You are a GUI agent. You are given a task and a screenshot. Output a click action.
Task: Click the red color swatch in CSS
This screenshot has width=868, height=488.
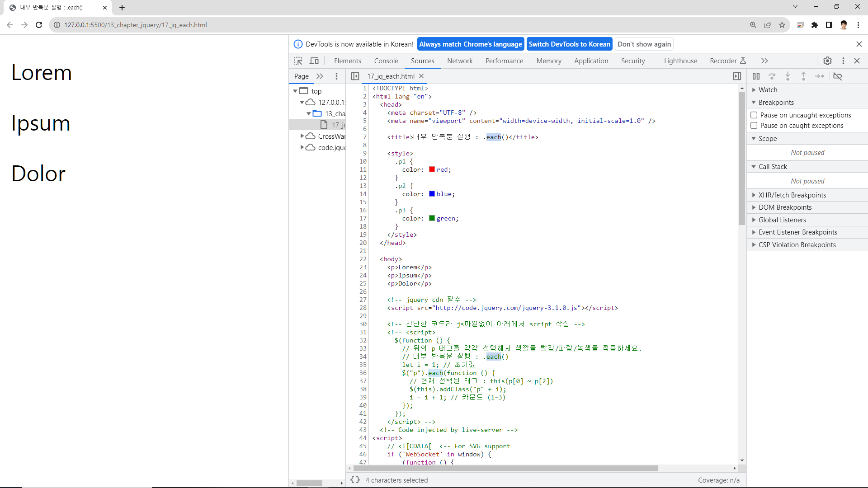click(x=432, y=169)
